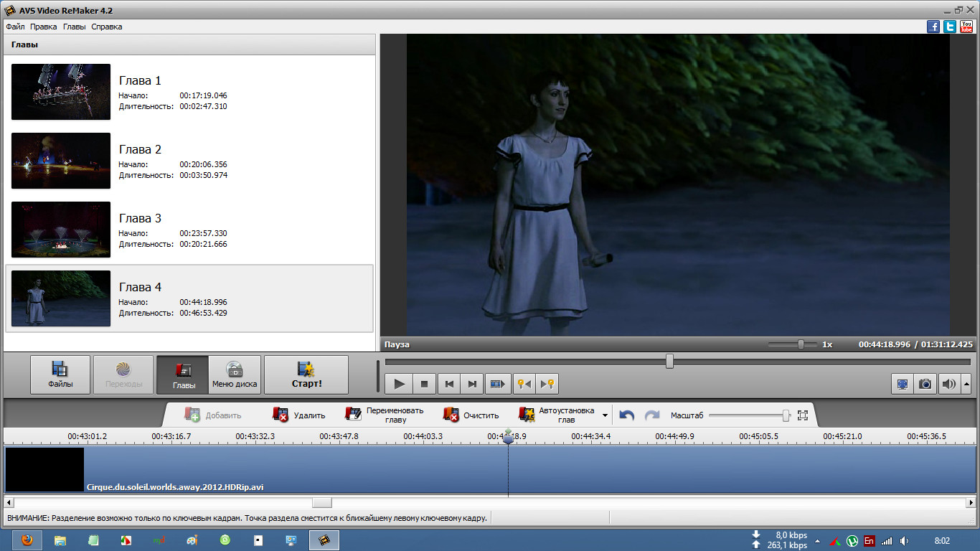Jump to the previous keyframe marker
Screen dimensions: 980x551
524,384
